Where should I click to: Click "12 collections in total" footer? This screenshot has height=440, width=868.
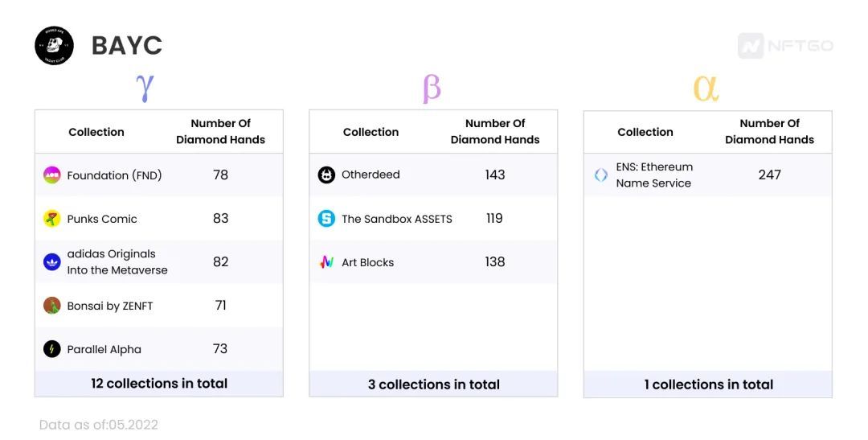pos(159,384)
